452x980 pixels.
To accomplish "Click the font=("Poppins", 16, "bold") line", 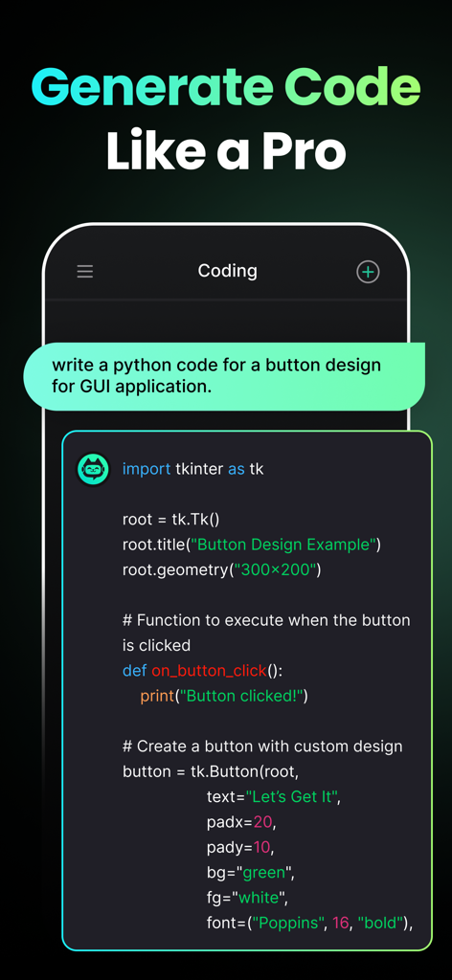I will tap(310, 924).
